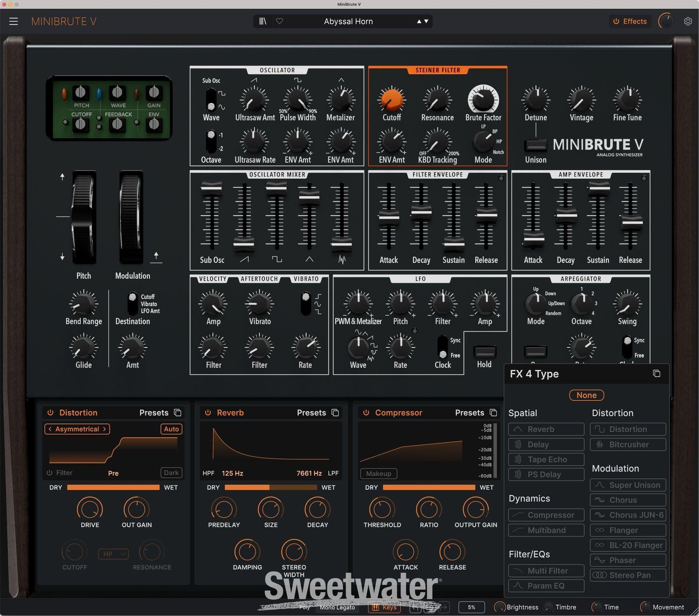Select Tape Echo from the Spatial list
Image resolution: width=699 pixels, height=616 pixels.
[546, 459]
